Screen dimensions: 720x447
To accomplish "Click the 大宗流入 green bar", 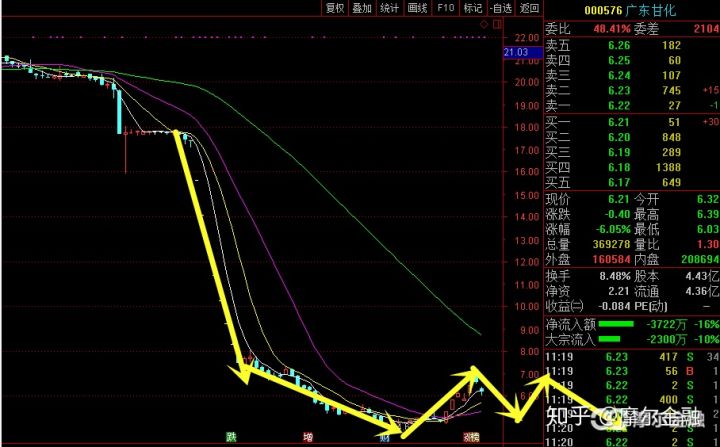I will 609,339.
